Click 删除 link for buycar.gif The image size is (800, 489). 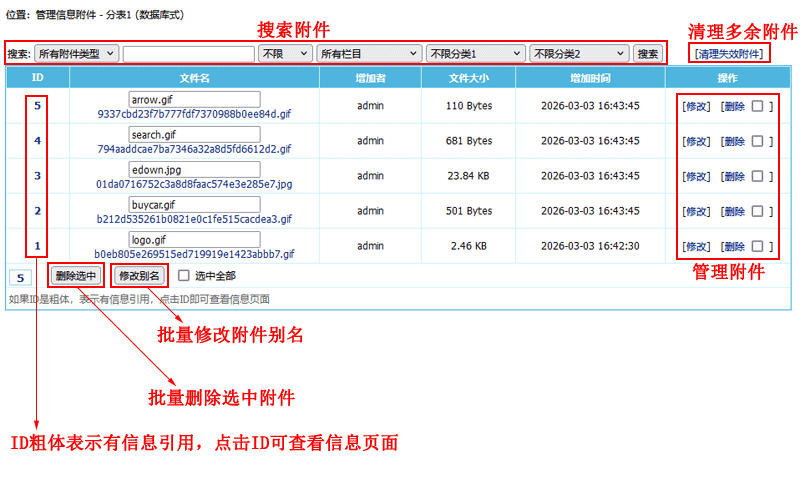point(733,211)
